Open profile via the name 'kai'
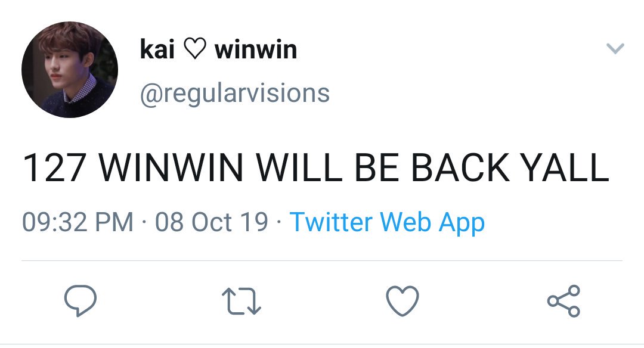This screenshot has height=348, width=644. [157, 49]
